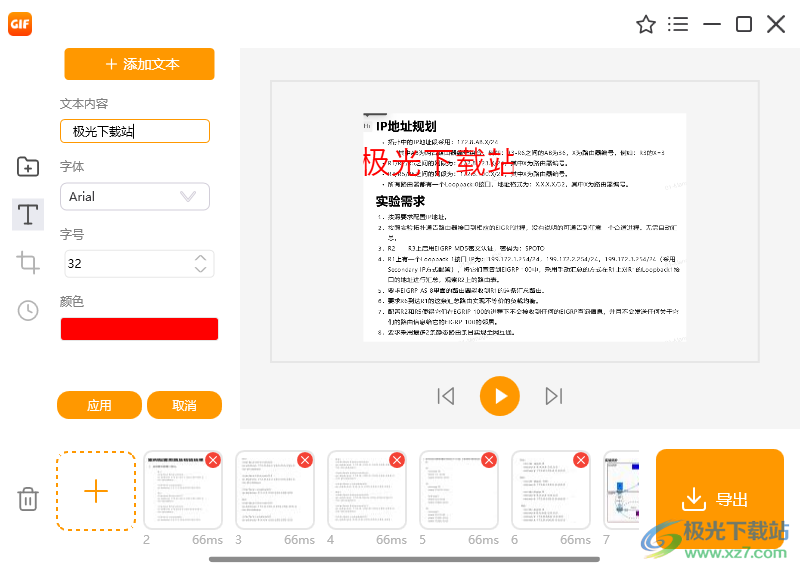
Task: Increase font size with up arrow
Action: 201,258
